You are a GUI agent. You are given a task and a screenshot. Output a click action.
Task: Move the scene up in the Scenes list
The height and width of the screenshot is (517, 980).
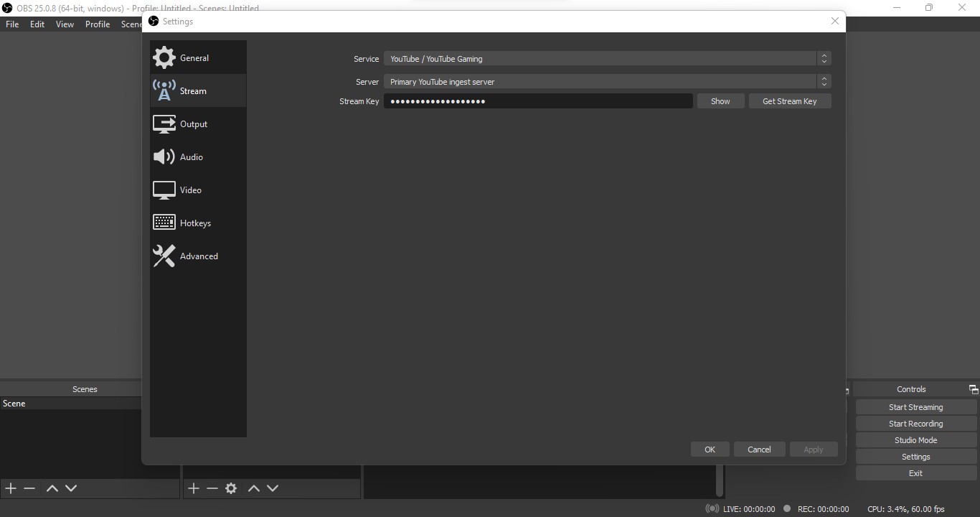pos(52,488)
